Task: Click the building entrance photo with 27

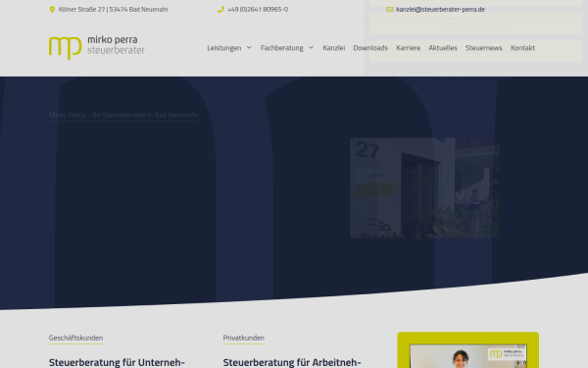Action: 424,187
